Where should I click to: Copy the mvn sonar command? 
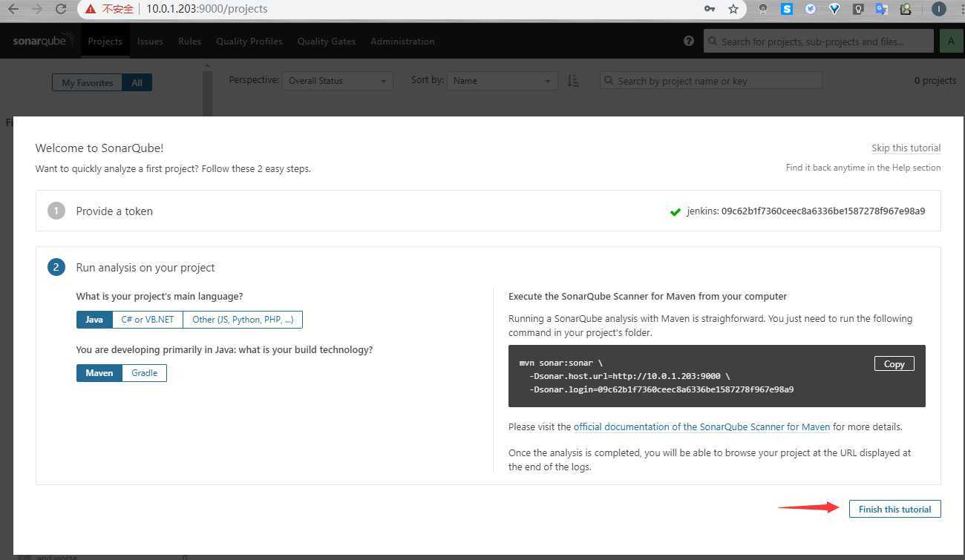tap(894, 363)
